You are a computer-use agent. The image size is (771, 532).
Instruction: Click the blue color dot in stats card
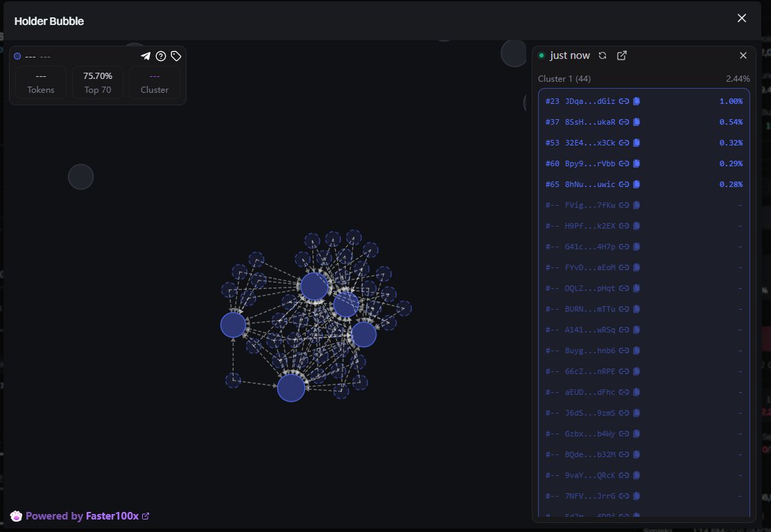(17, 56)
